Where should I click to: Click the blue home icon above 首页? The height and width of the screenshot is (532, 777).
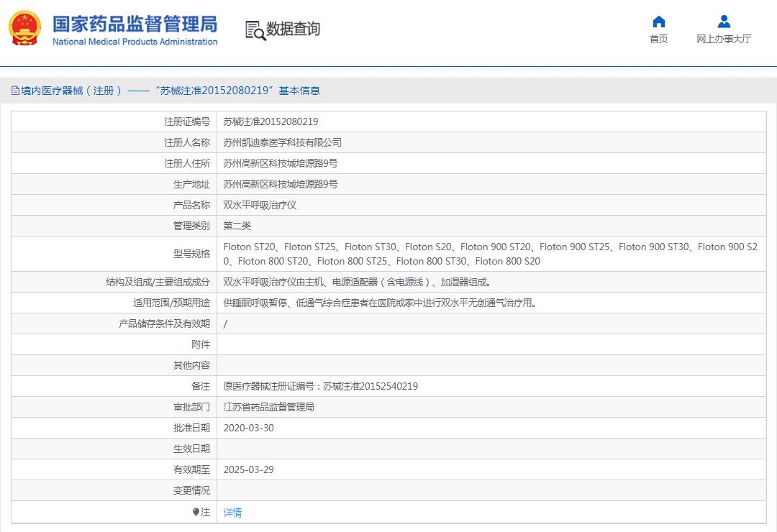point(659,22)
